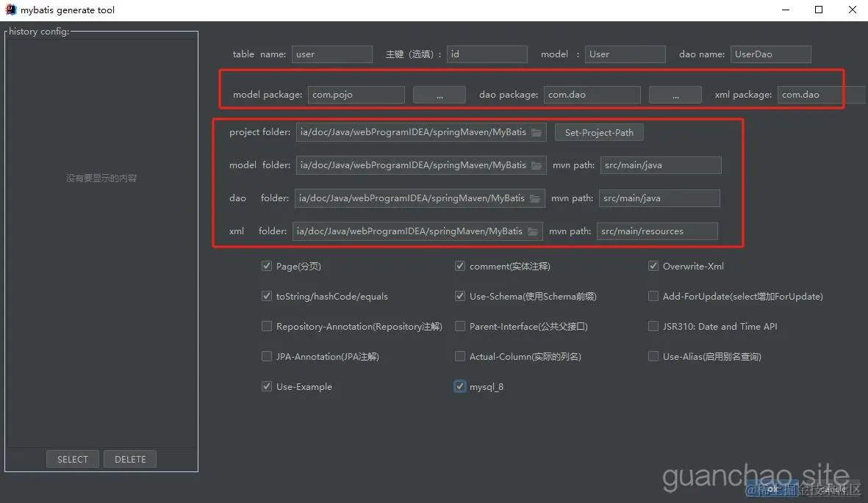Maximize the mybatis generate tool window
868x503 pixels.
click(819, 10)
